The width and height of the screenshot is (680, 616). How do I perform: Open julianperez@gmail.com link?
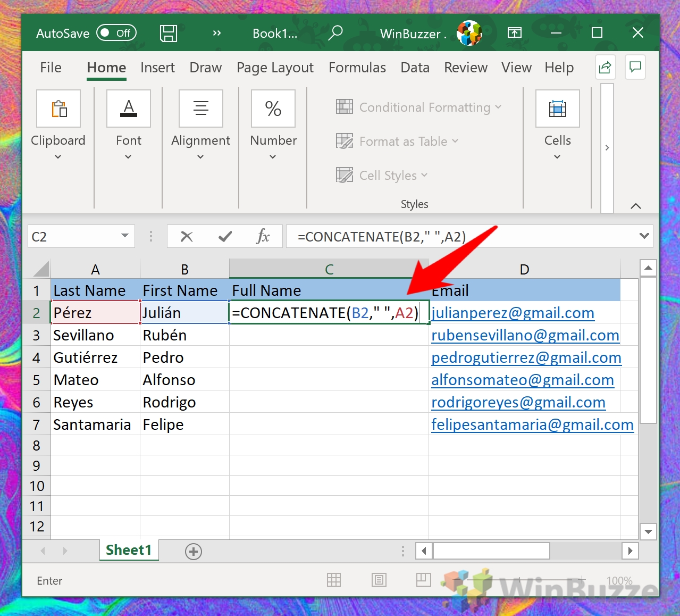513,313
